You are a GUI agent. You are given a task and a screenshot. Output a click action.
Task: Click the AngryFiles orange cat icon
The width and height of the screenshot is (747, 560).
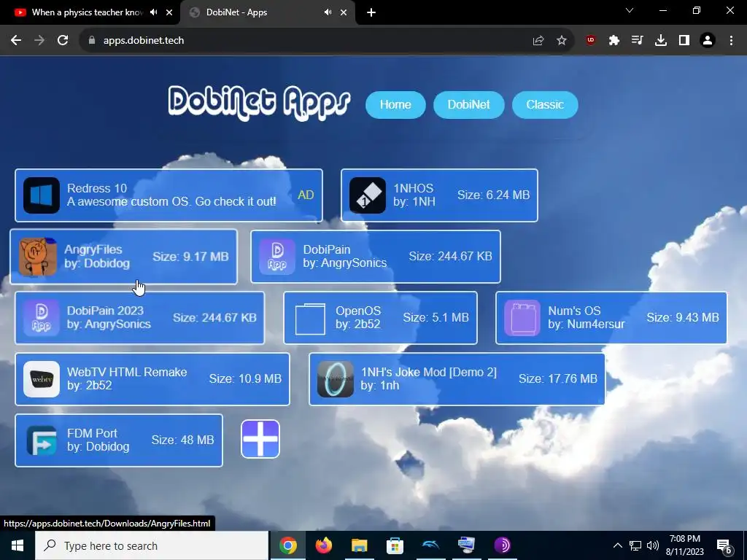(x=38, y=257)
